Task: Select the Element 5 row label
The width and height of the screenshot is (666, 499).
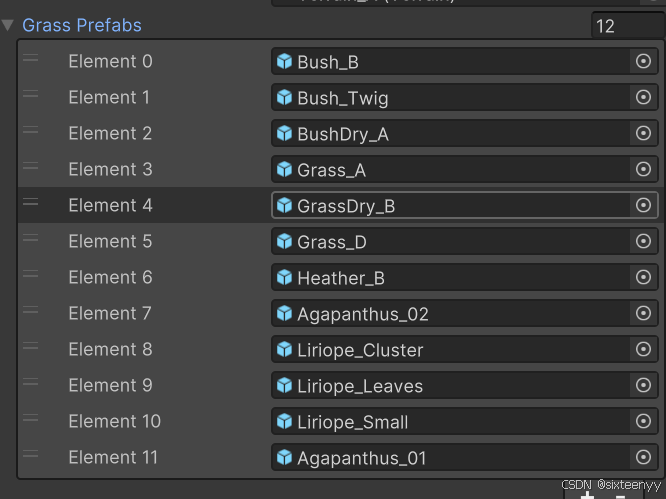Action: 110,241
